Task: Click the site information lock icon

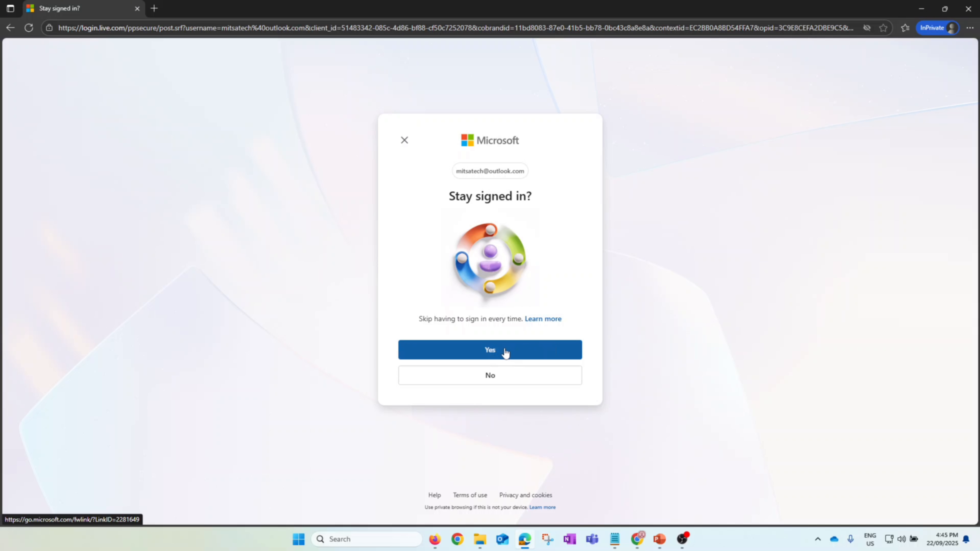Action: [49, 27]
